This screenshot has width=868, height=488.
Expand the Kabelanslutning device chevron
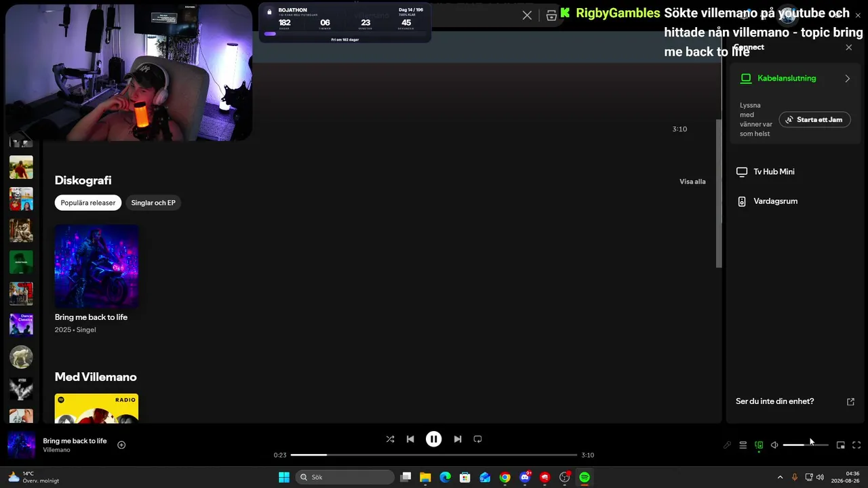(x=848, y=79)
